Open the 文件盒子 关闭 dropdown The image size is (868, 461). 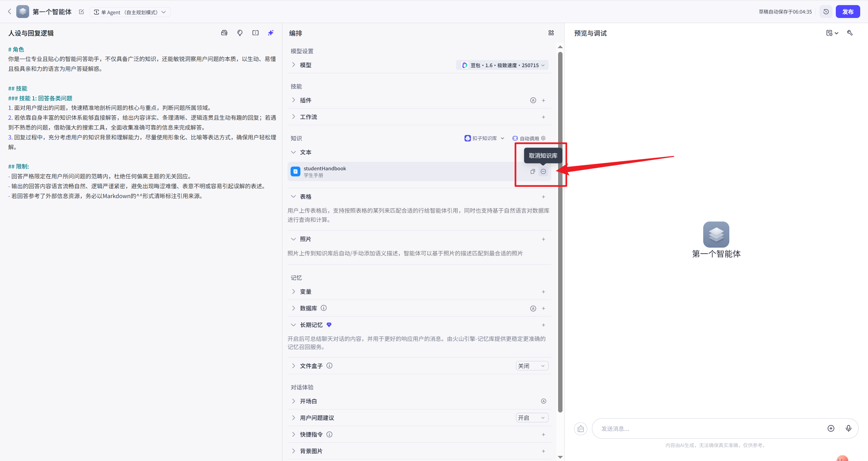(x=531, y=366)
